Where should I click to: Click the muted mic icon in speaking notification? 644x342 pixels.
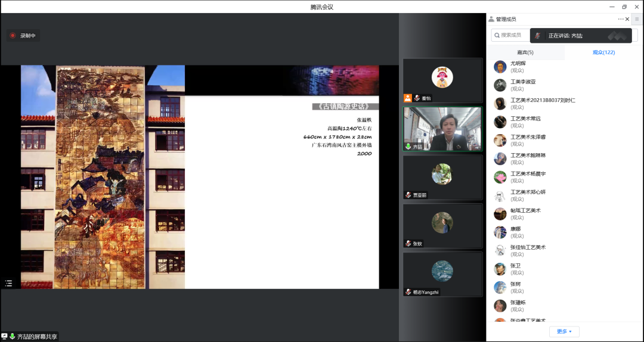(x=538, y=36)
